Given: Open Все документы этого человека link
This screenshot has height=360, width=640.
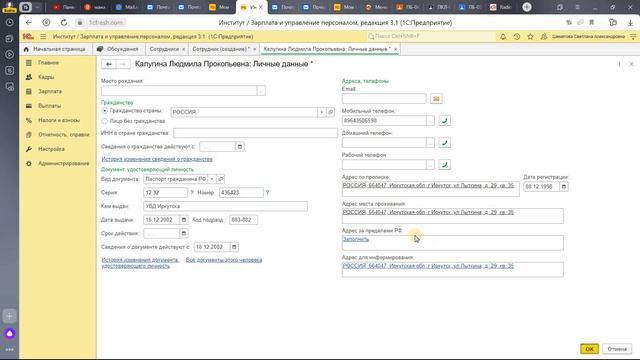Looking at the screenshot, I should 224,260.
